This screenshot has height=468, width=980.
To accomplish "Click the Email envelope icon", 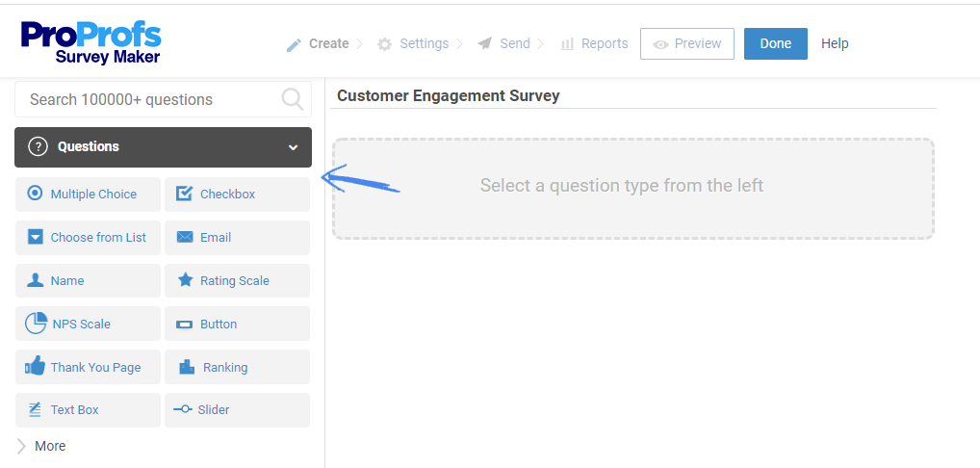I will [185, 238].
